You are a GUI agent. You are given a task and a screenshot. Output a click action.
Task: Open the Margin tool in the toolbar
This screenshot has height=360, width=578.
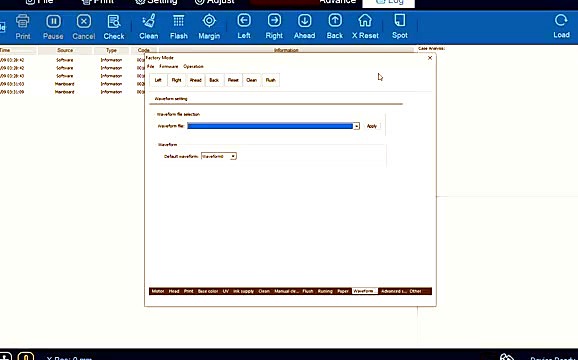point(209,27)
